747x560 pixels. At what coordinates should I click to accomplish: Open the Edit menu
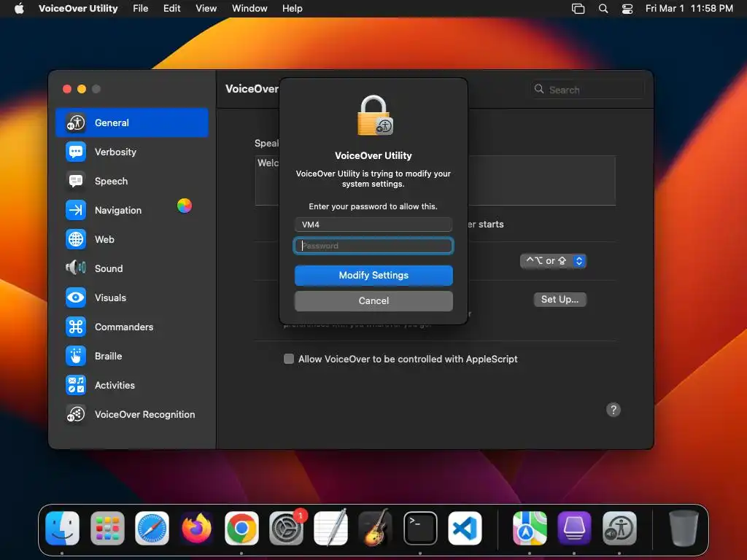click(x=171, y=9)
